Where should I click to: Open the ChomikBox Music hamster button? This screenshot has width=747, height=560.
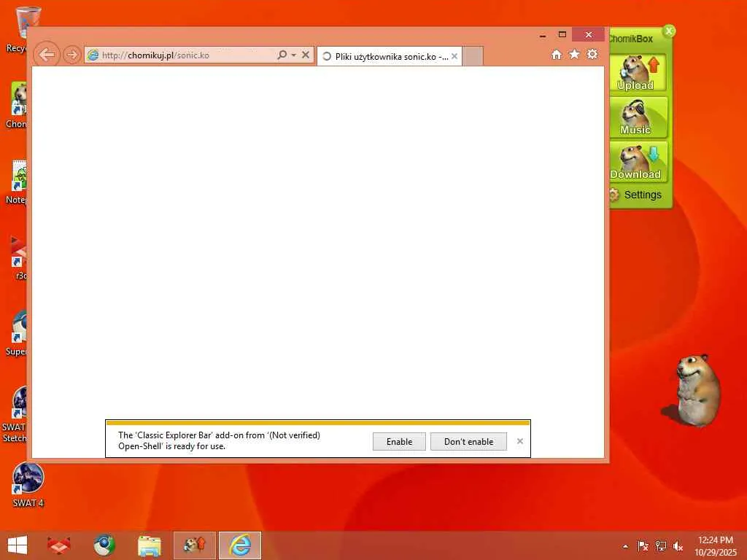638,117
